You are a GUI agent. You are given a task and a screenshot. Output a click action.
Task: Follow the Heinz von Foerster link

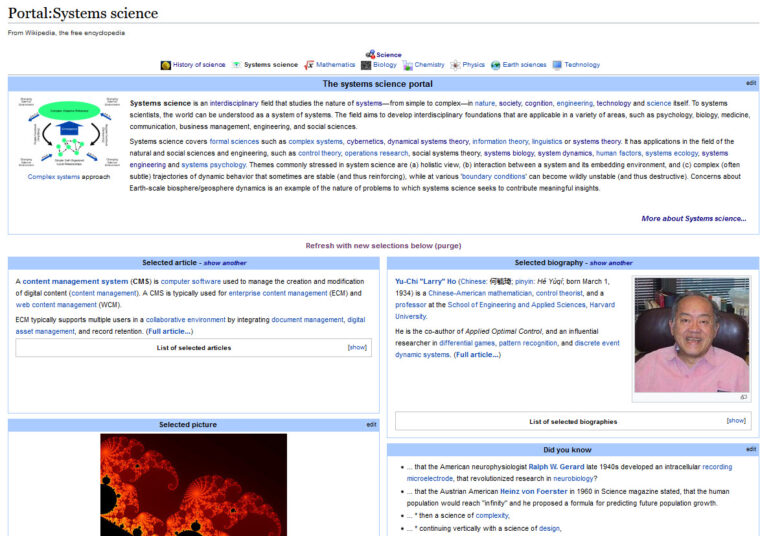tap(534, 491)
